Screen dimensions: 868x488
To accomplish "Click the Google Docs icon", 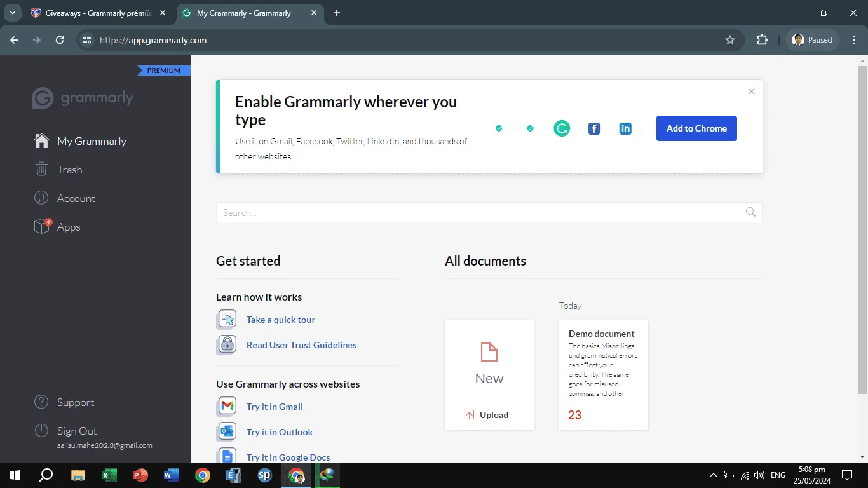I will click(227, 455).
